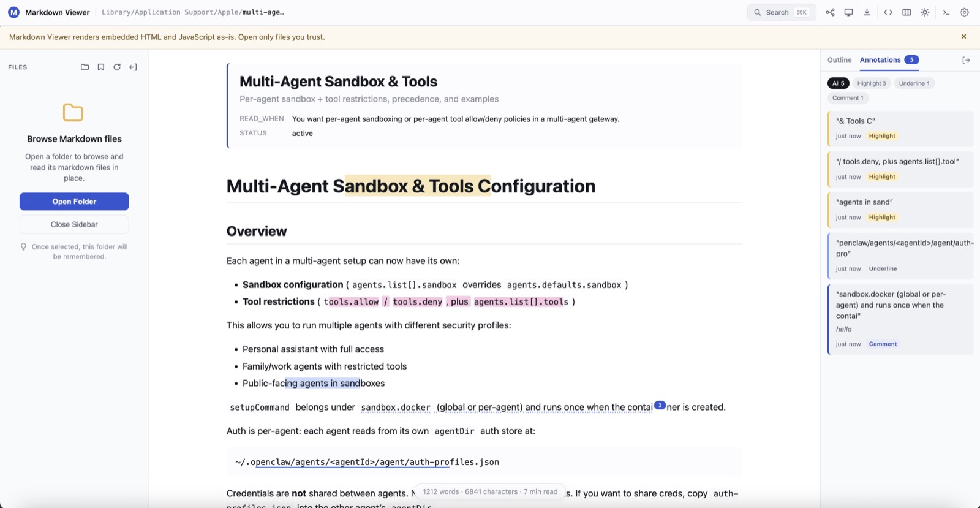Open the "agents in sand" annotation card
Viewport: 980px width, 508px height.
pyautogui.click(x=900, y=210)
